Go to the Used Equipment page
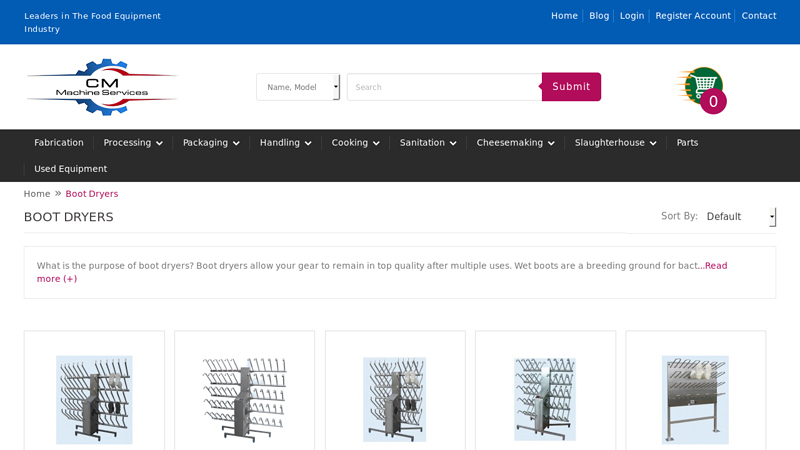The width and height of the screenshot is (800, 450). coord(70,169)
